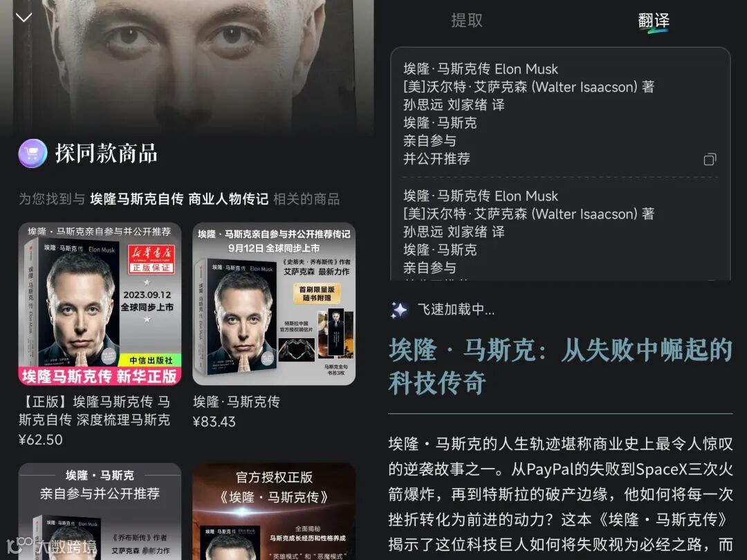Open the 9月12日全球同步上市 book thumbnail
Screen dimensions: 747x560
coord(274,304)
